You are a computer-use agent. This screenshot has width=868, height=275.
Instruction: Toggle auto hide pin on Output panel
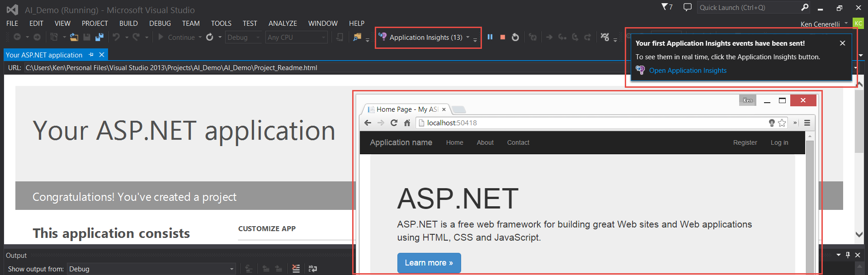(848, 255)
